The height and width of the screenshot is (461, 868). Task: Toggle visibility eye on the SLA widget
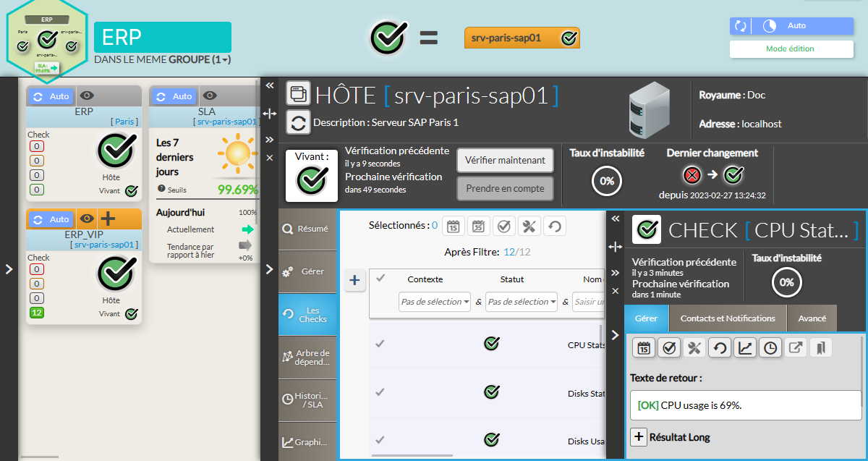tap(210, 96)
